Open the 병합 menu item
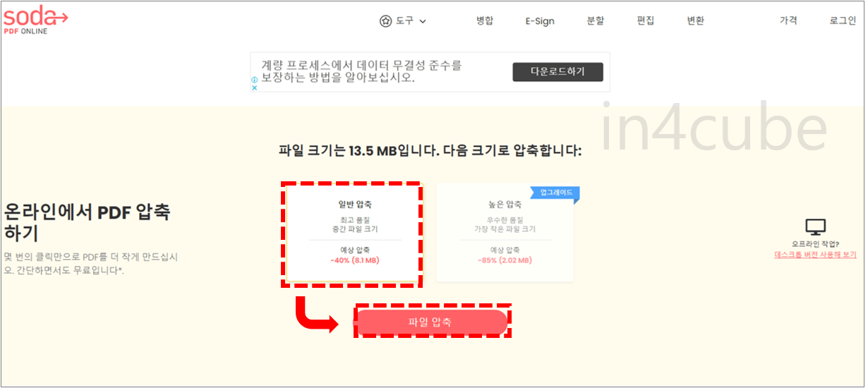Image resolution: width=868 pixels, height=388 pixels. coord(485,20)
